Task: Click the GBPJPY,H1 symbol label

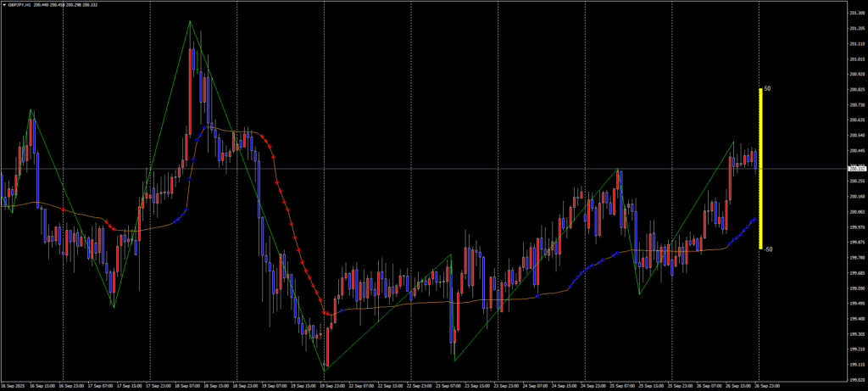Action: click(19, 4)
